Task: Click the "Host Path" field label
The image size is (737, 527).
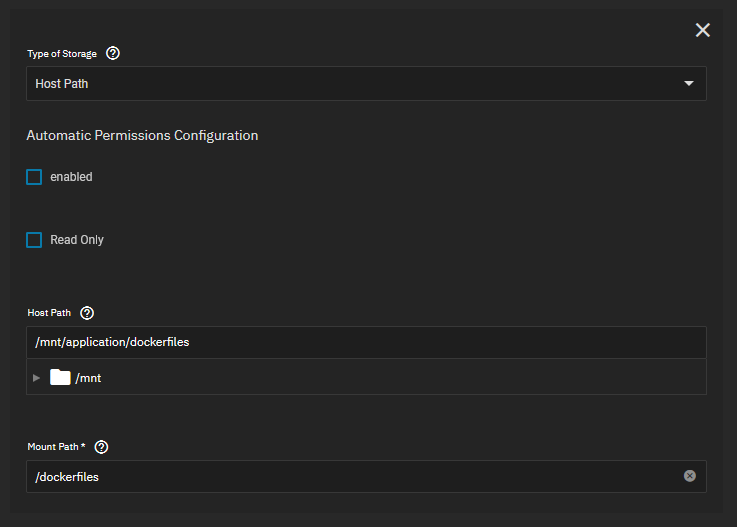Action: pyautogui.click(x=50, y=313)
